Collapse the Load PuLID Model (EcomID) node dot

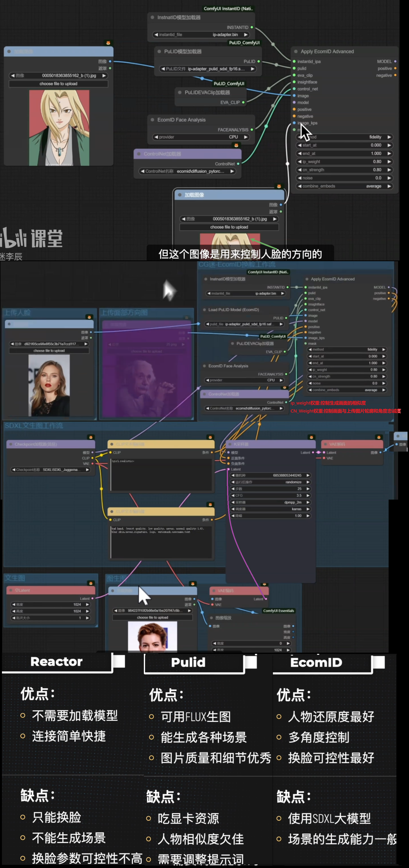(204, 310)
